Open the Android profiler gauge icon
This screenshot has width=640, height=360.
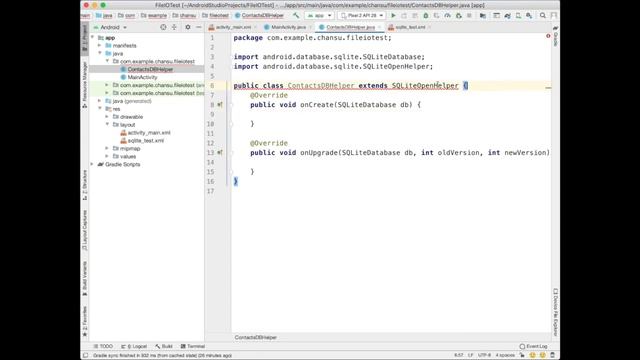click(x=447, y=16)
